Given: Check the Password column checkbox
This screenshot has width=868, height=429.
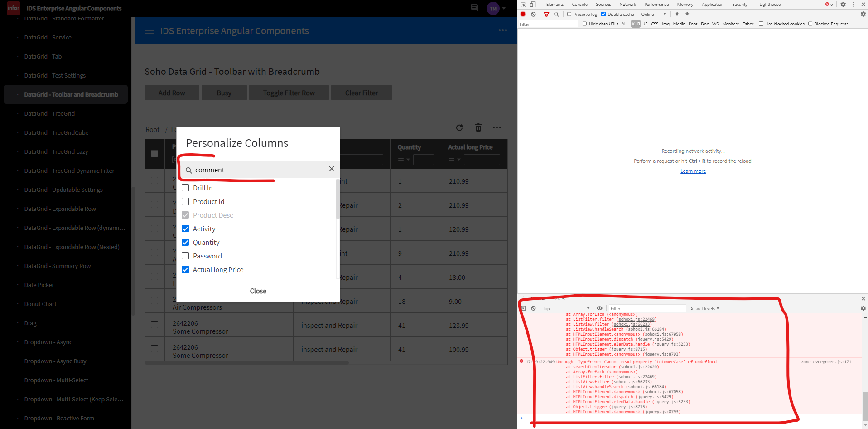Looking at the screenshot, I should coord(185,256).
